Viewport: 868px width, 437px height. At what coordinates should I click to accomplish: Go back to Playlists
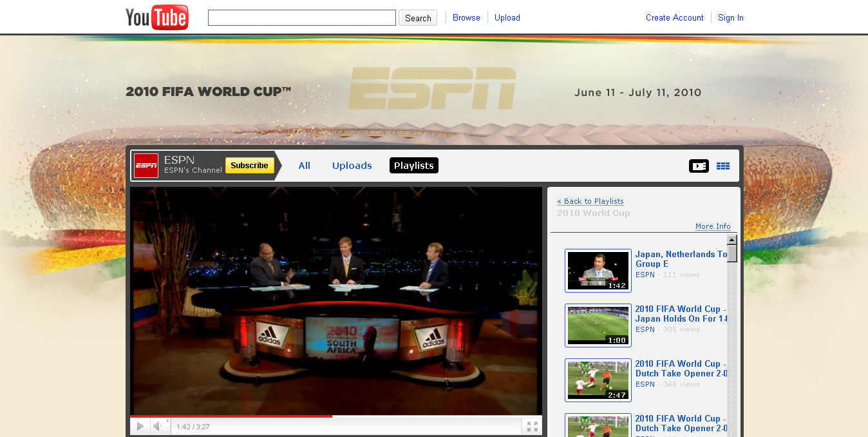pos(590,201)
